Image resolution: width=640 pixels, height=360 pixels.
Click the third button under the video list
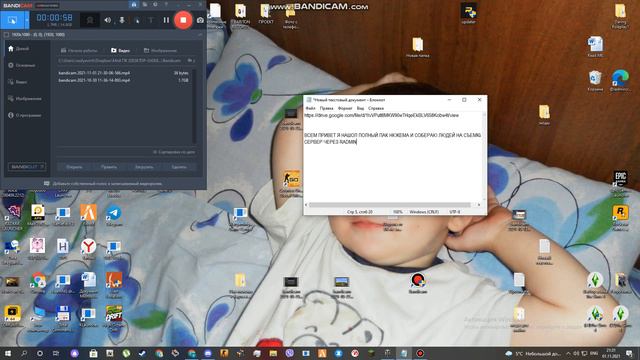[x=144, y=167]
